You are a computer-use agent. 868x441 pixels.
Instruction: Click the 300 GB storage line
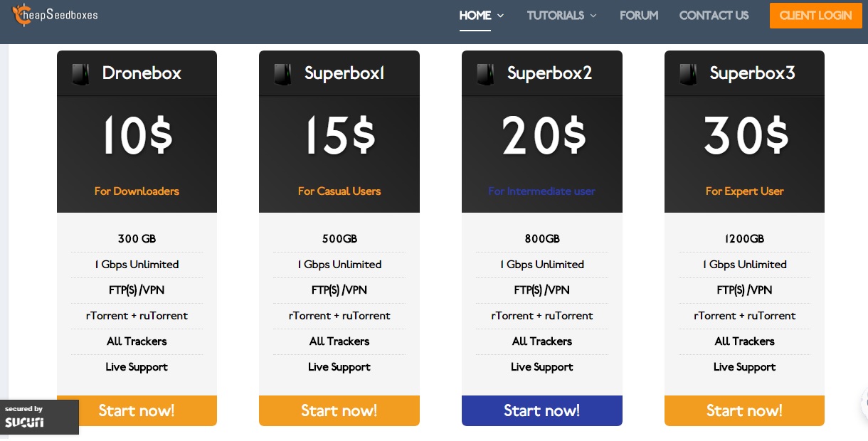(x=137, y=239)
